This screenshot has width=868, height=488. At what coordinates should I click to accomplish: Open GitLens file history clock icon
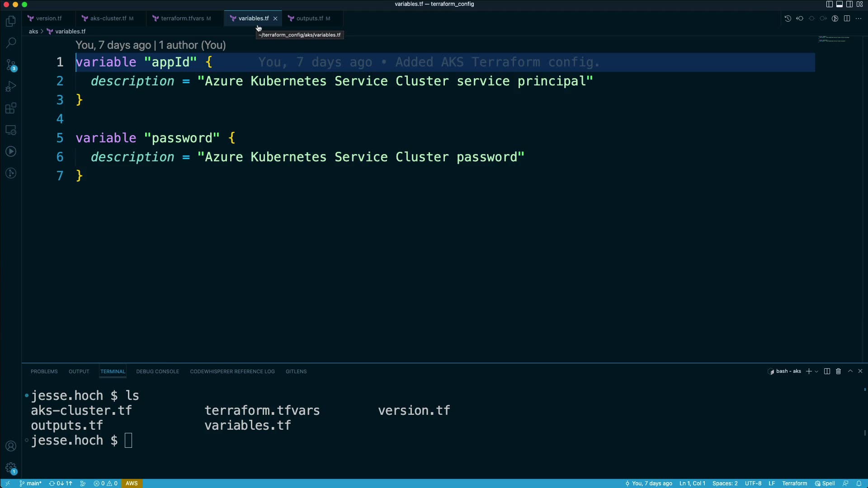pyautogui.click(x=788, y=19)
